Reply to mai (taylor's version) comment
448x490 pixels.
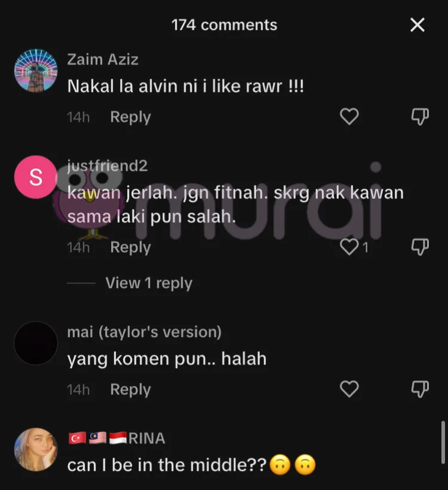(130, 390)
